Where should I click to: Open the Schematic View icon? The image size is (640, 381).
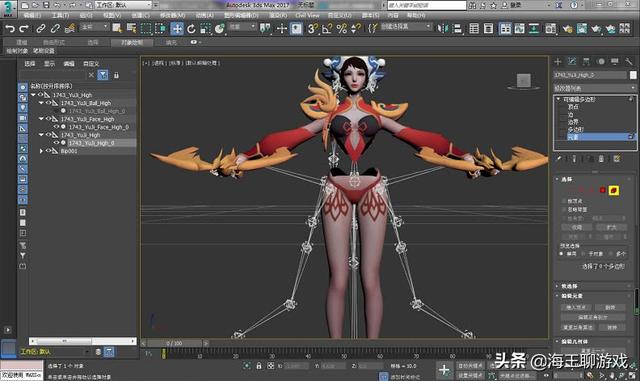pyautogui.click(x=534, y=29)
